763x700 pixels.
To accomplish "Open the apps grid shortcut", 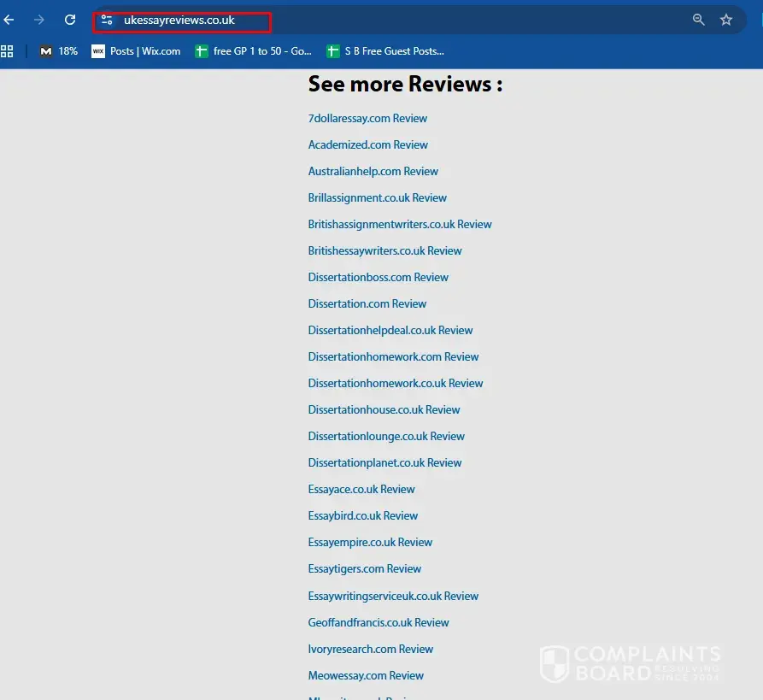I will (7, 51).
